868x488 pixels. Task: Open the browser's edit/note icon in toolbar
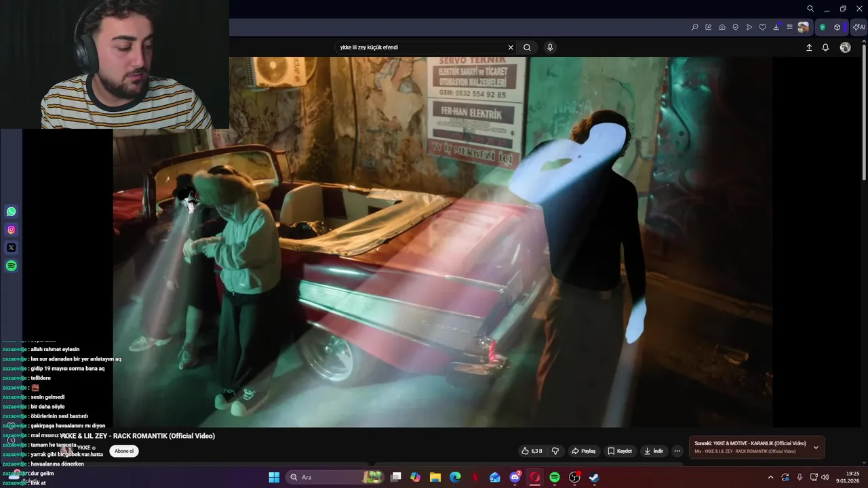[x=709, y=27]
